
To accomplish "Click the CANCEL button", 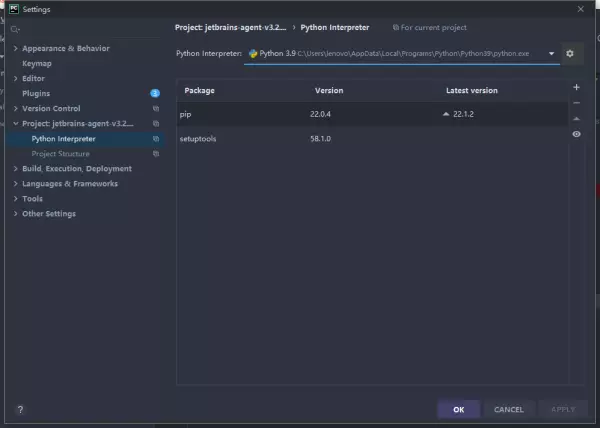I will tap(509, 410).
